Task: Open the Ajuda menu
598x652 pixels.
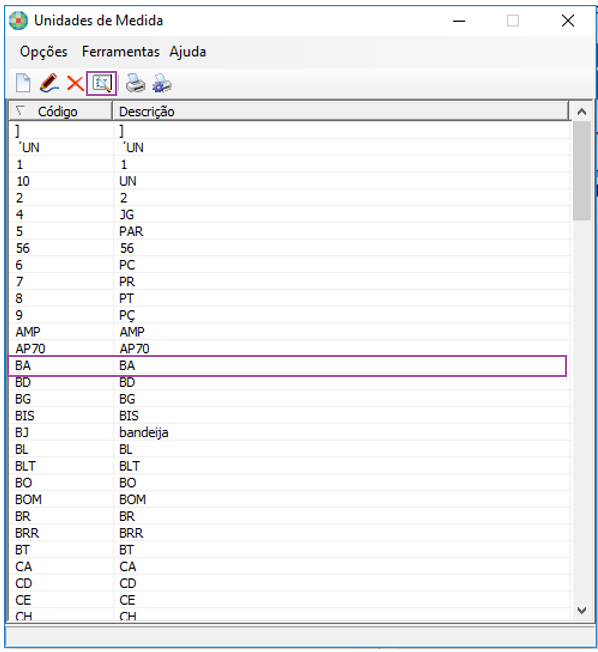Action: [188, 52]
